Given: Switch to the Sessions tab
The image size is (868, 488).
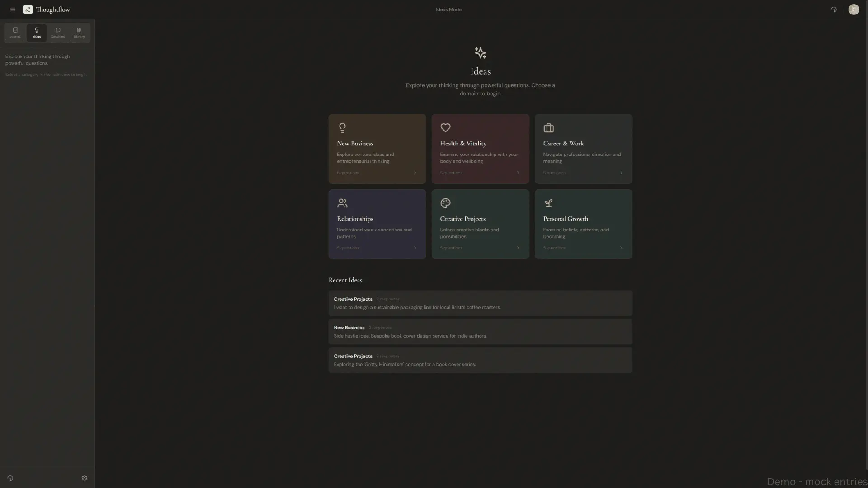Looking at the screenshot, I should pyautogui.click(x=57, y=33).
